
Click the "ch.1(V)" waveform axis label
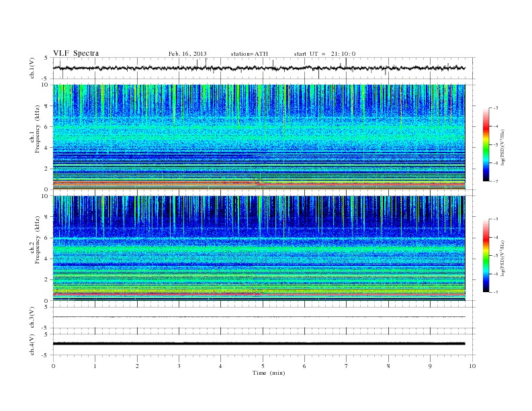click(32, 68)
